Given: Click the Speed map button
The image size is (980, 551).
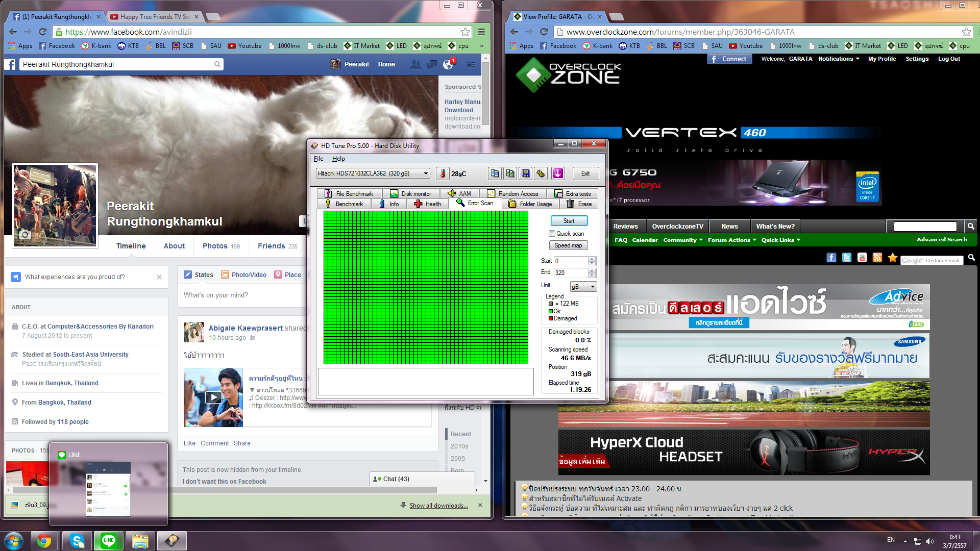Looking at the screenshot, I should tap(568, 245).
